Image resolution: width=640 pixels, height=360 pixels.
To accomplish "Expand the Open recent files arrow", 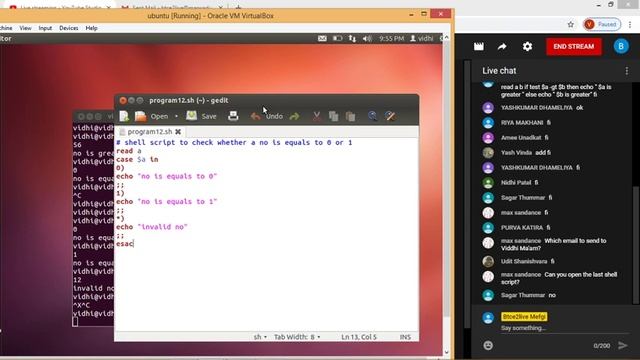I will 176,116.
